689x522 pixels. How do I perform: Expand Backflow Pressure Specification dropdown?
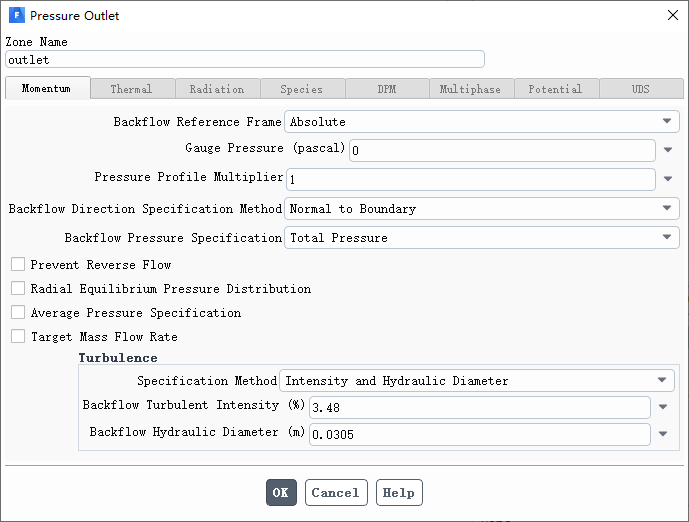pyautogui.click(x=482, y=238)
